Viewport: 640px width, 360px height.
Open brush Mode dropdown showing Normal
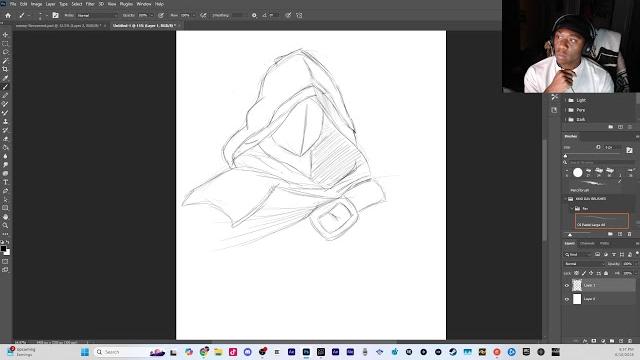(97, 16)
